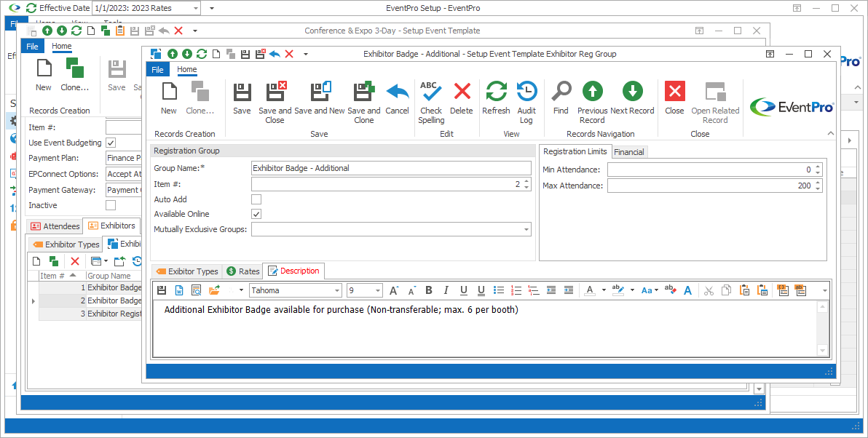Toggle the Inactive checkbox in the Event Template window
Screen dimensions: 868x438
point(111,205)
